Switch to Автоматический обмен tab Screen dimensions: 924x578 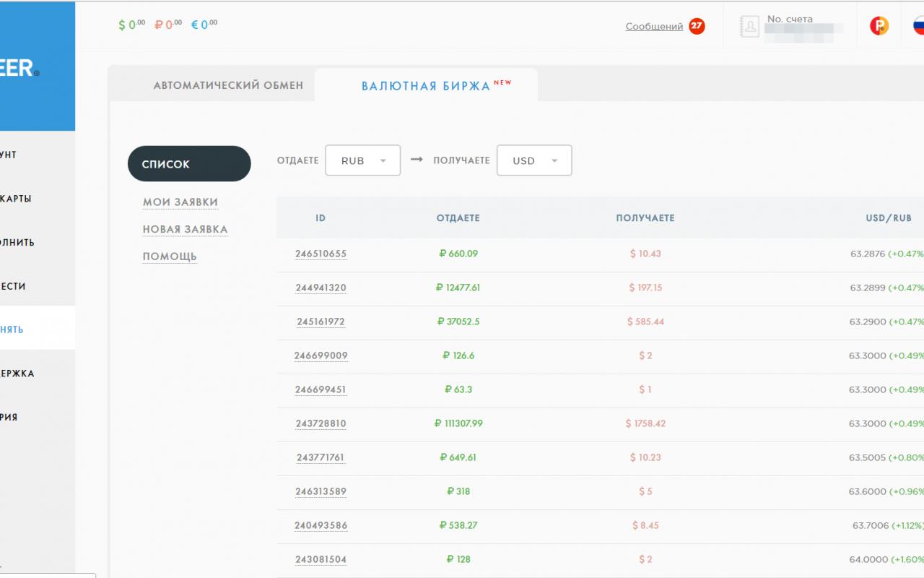[228, 85]
